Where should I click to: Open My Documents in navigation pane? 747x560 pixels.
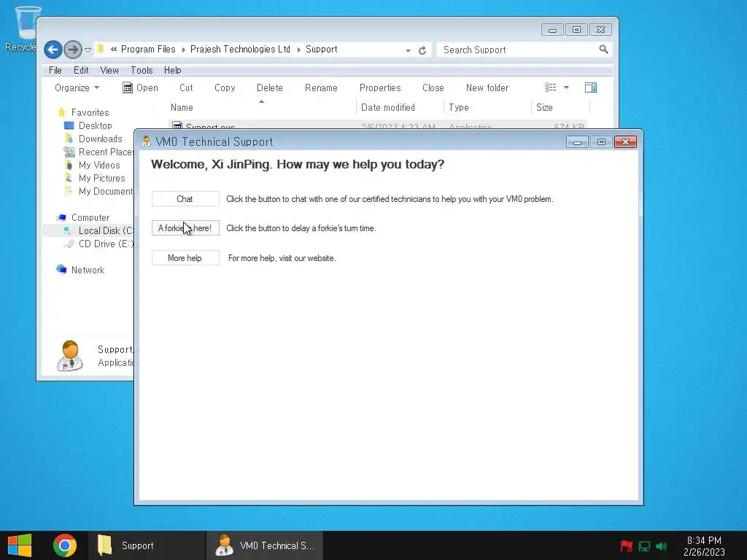pos(98,191)
